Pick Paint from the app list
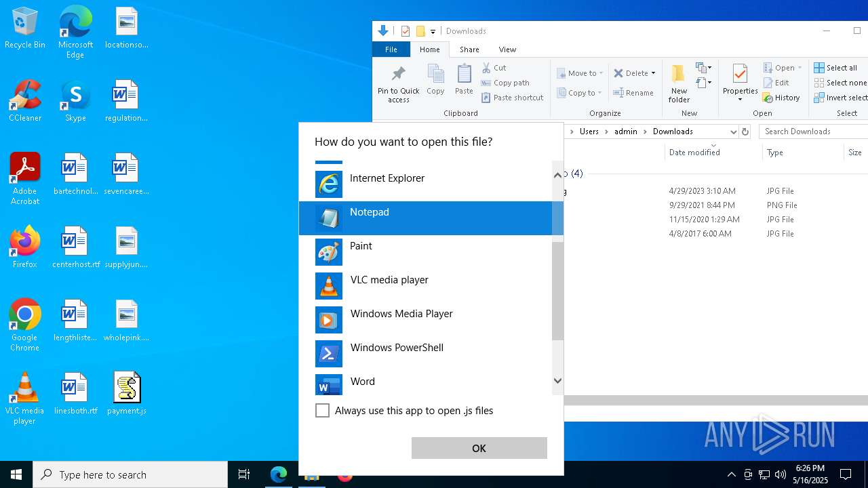This screenshot has width=868, height=488. tap(426, 251)
